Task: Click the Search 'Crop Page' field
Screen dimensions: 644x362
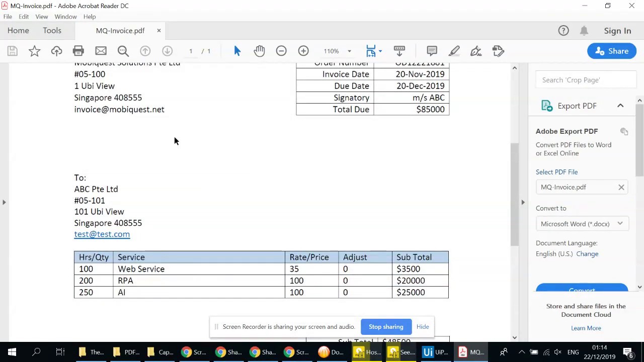Action: point(586,80)
